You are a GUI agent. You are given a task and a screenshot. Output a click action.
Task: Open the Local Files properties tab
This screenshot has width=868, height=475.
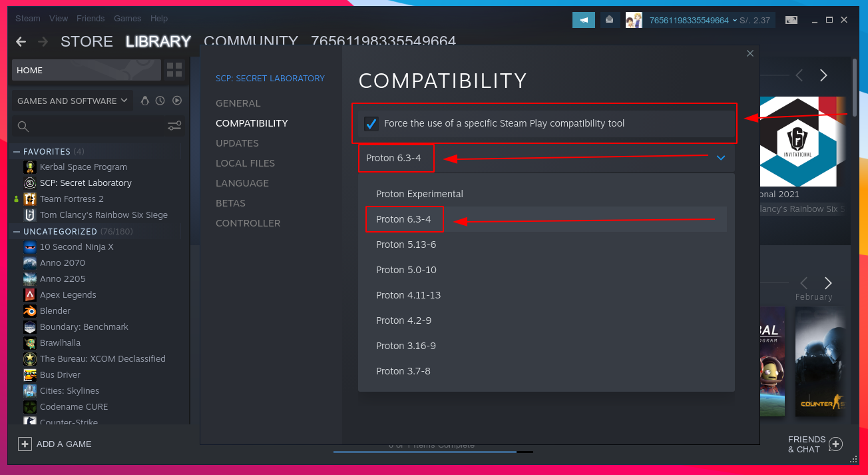[x=245, y=163]
